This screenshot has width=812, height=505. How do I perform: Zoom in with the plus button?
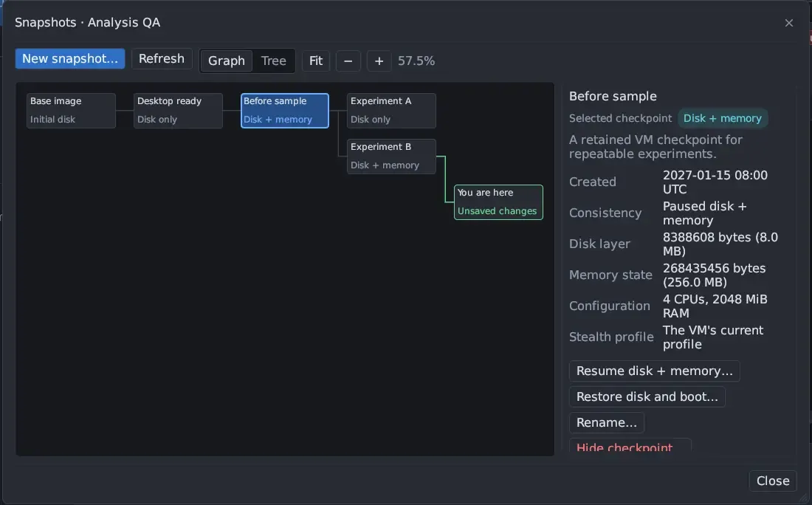click(379, 61)
